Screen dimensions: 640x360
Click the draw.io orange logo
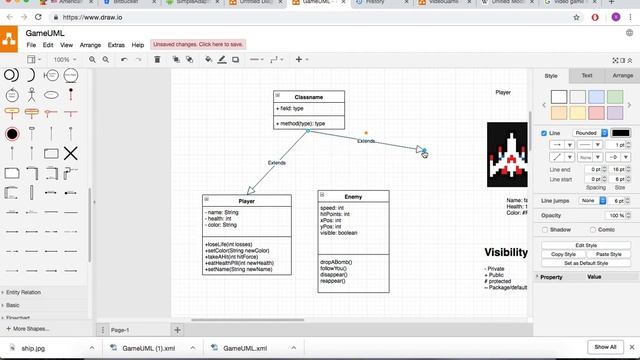[x=9, y=39]
